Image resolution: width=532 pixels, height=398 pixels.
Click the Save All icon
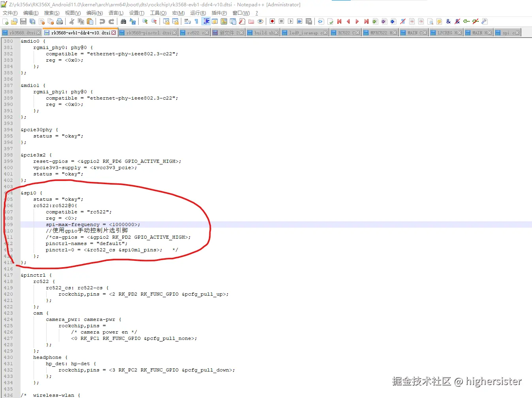tap(32, 21)
